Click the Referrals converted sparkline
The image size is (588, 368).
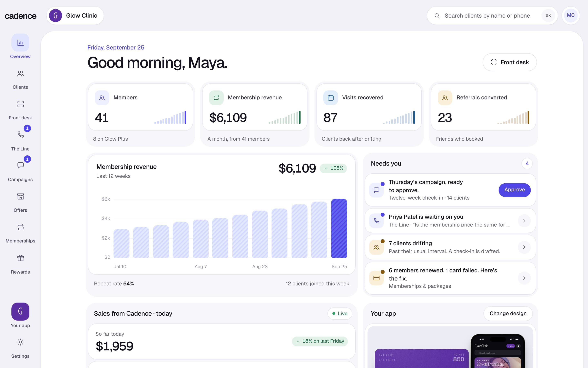513,117
